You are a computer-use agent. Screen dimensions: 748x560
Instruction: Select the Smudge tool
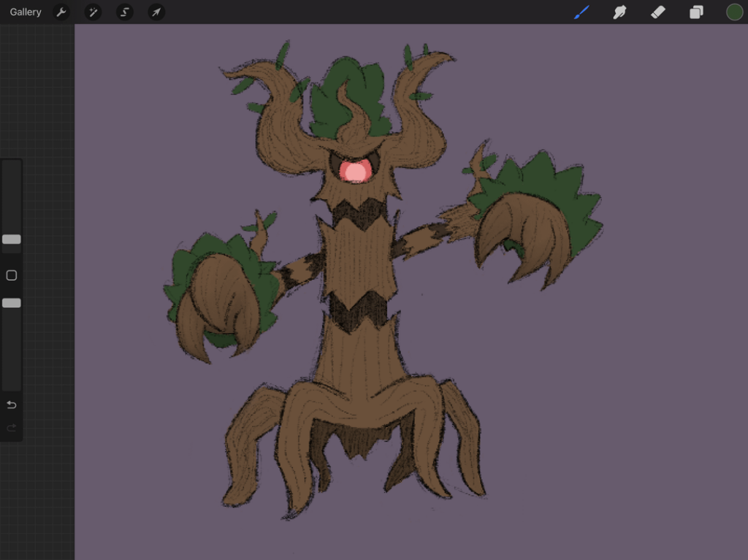point(619,12)
